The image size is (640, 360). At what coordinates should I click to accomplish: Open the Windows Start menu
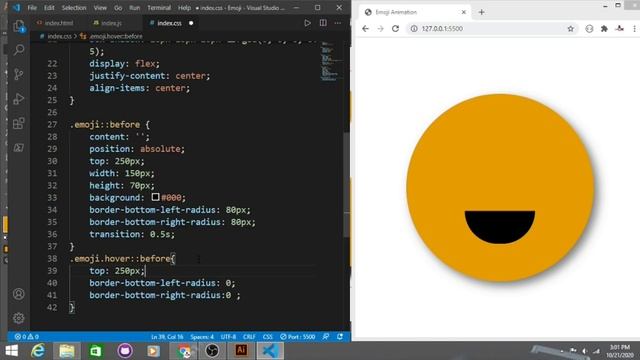point(11,351)
